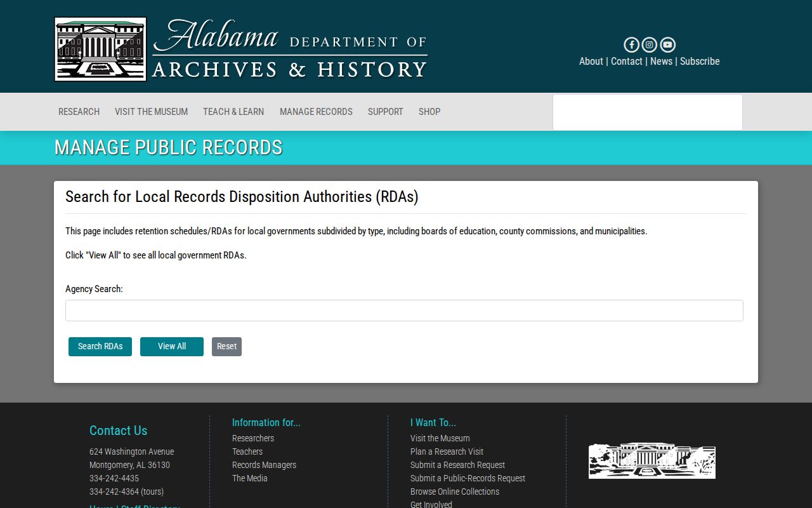Open the Visit the Museum menu
This screenshot has height=508, width=812.
tap(151, 112)
